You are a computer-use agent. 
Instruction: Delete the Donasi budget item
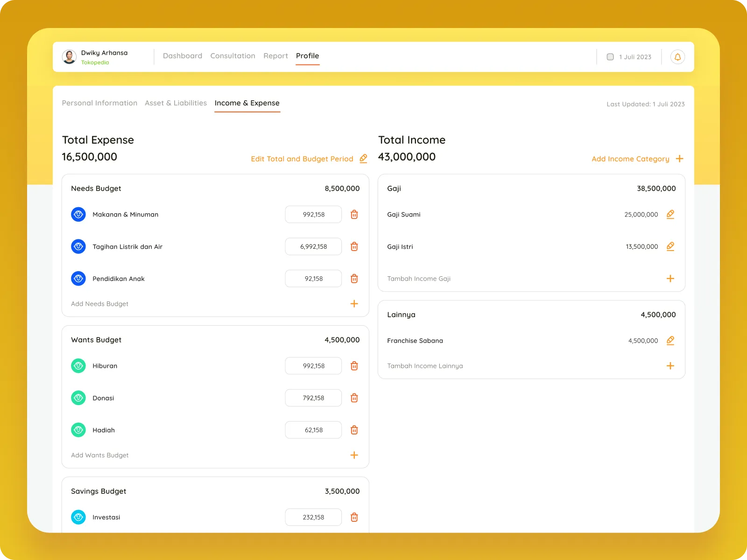tap(354, 398)
